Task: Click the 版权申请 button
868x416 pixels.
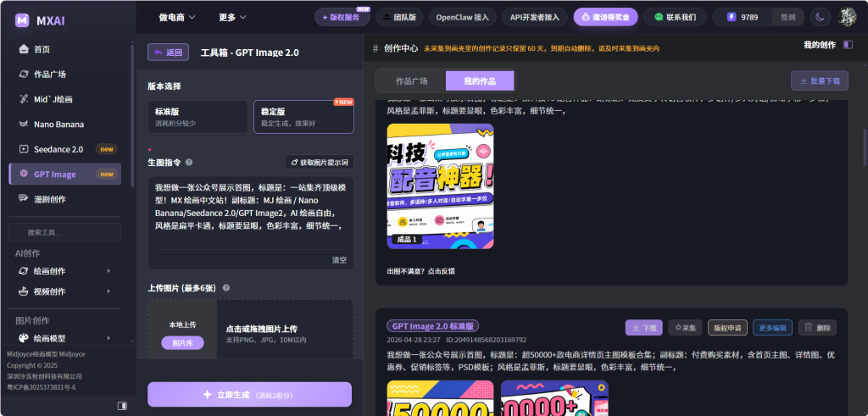Action: [x=727, y=328]
